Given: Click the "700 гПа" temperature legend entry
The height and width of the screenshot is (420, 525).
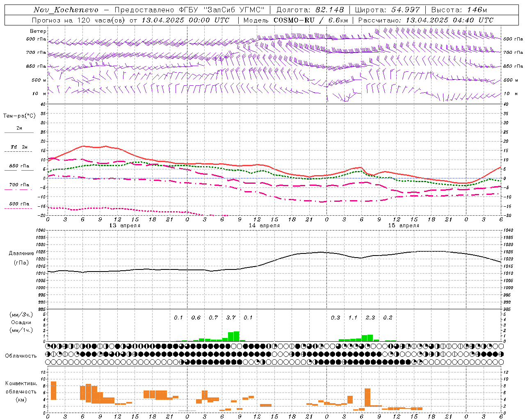Looking at the screenshot, I should tap(19, 185).
